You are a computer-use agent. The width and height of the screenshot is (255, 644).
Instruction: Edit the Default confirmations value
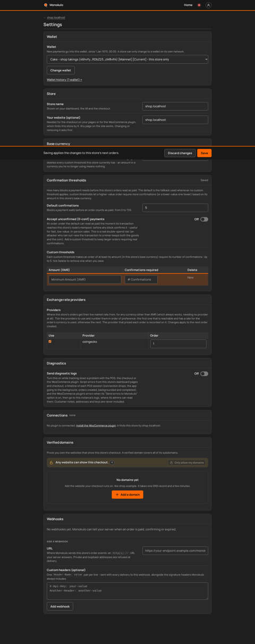click(175, 208)
